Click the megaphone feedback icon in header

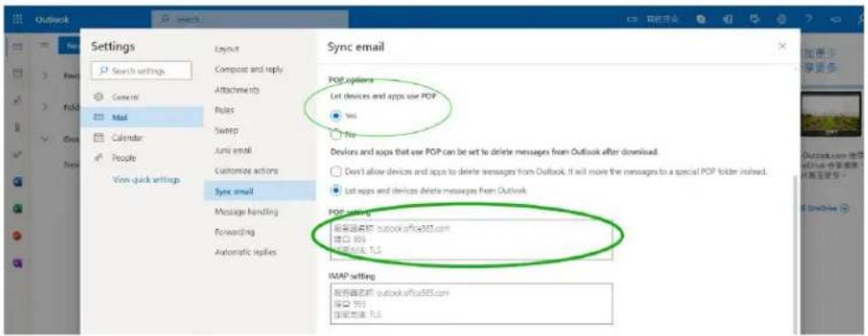pos(835,20)
